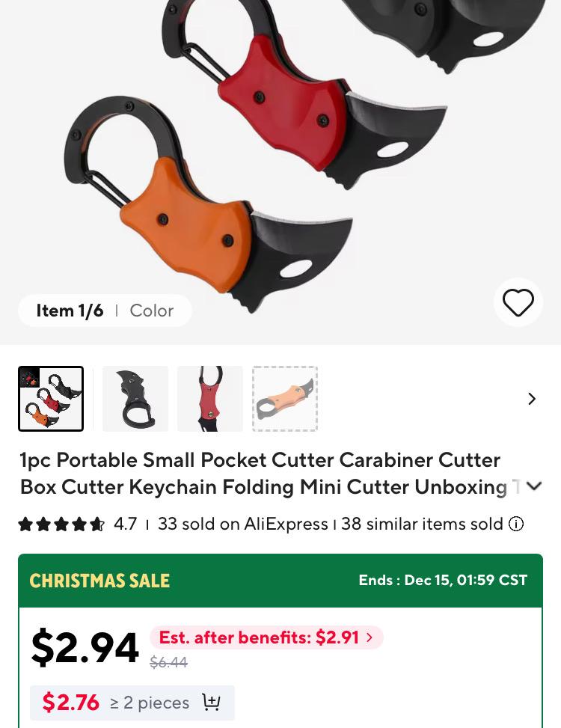Select the three-color knives thumbnail
Screen dimensions: 561x728
tap(51, 399)
